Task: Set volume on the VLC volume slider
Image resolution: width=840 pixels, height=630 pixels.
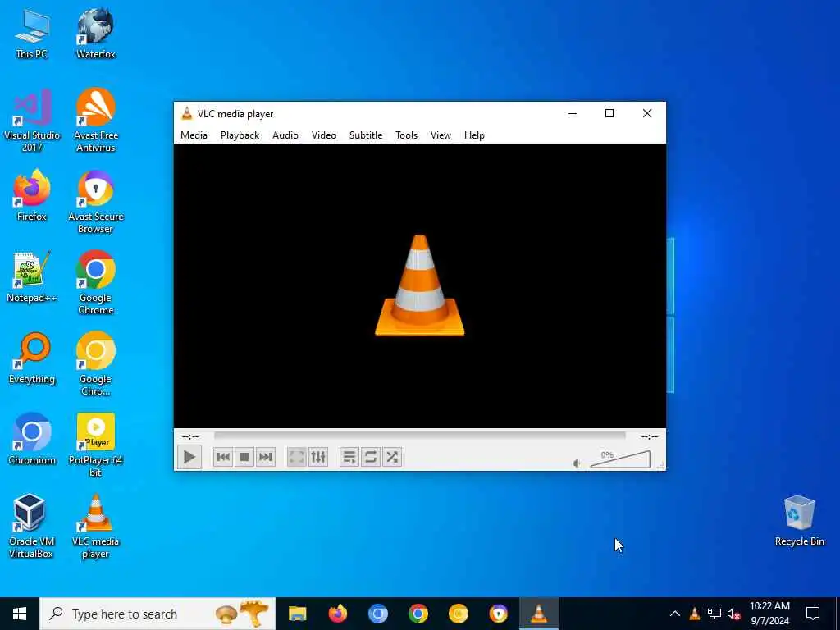Action: pyautogui.click(x=620, y=459)
